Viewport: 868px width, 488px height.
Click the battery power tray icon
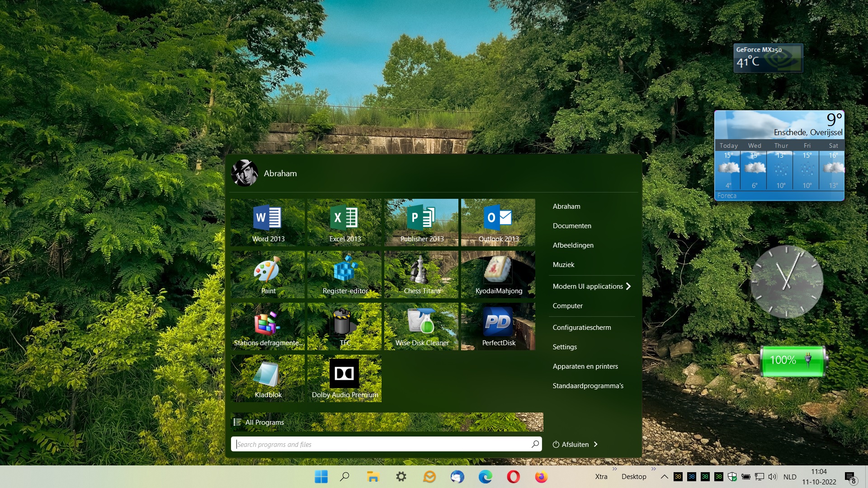(x=746, y=477)
